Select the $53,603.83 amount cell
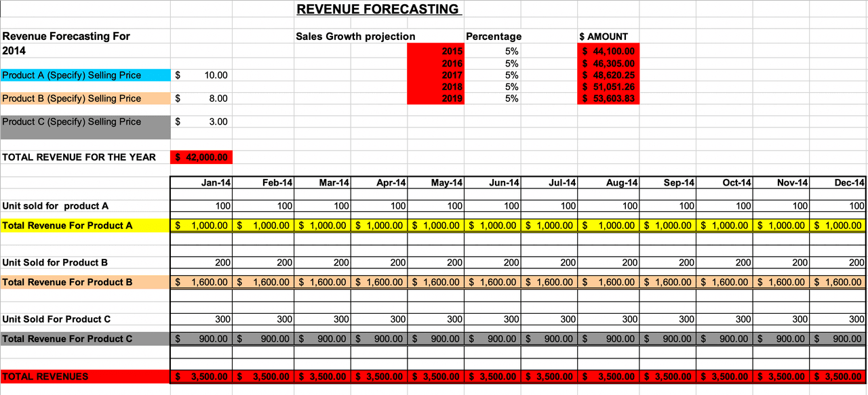This screenshot has height=395, width=868. [608, 98]
